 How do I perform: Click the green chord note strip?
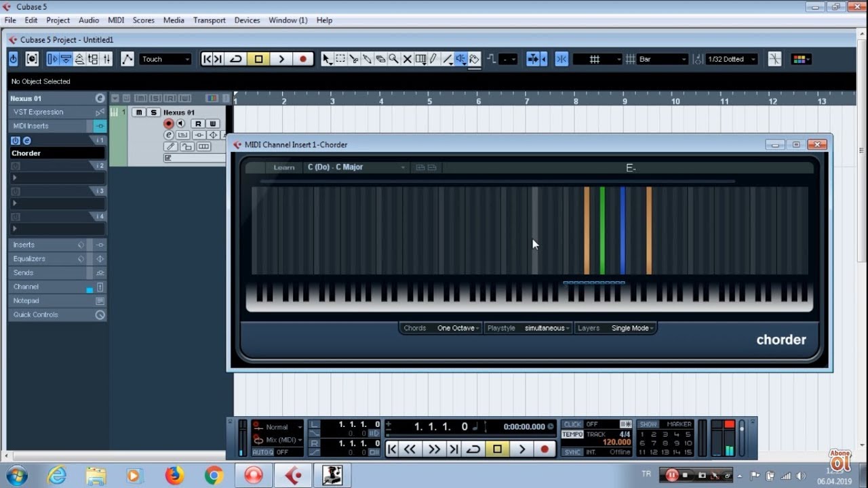602,230
